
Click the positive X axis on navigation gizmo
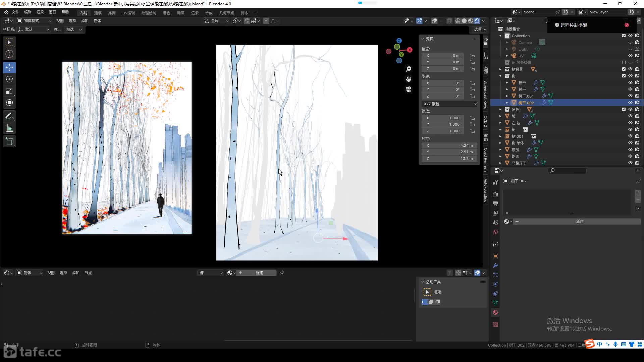pos(410,50)
